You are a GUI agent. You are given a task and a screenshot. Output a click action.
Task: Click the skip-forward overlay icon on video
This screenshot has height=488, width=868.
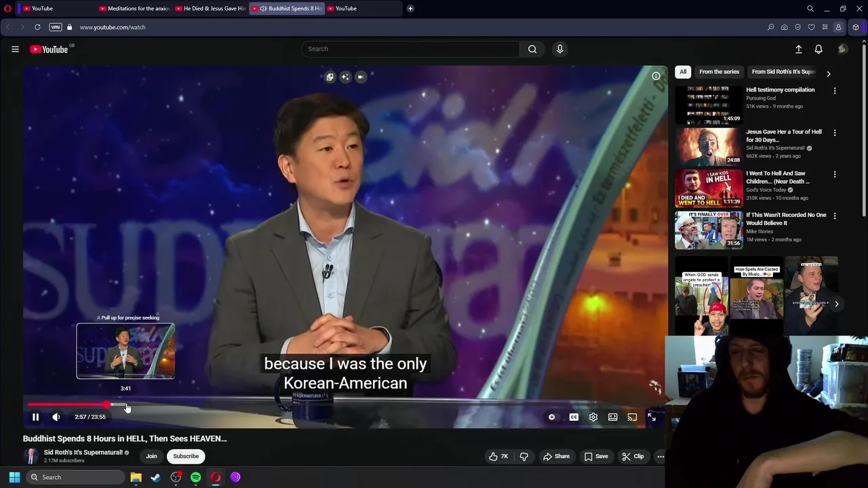(x=361, y=77)
